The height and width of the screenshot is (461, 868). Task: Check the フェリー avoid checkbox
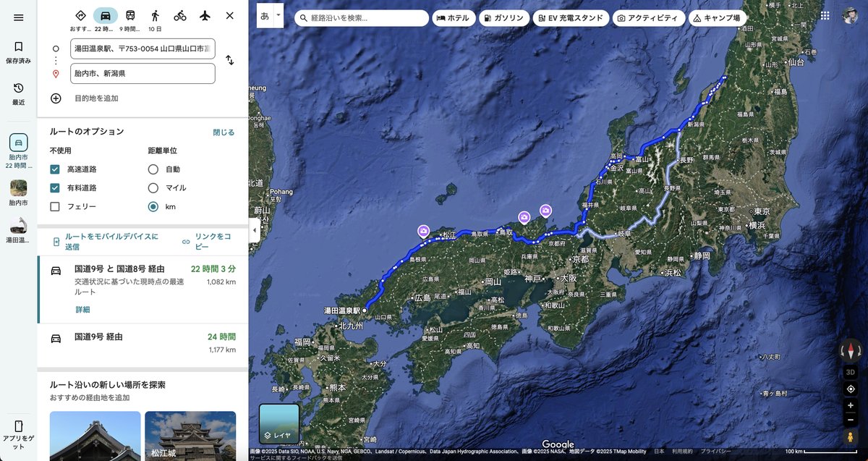click(55, 206)
